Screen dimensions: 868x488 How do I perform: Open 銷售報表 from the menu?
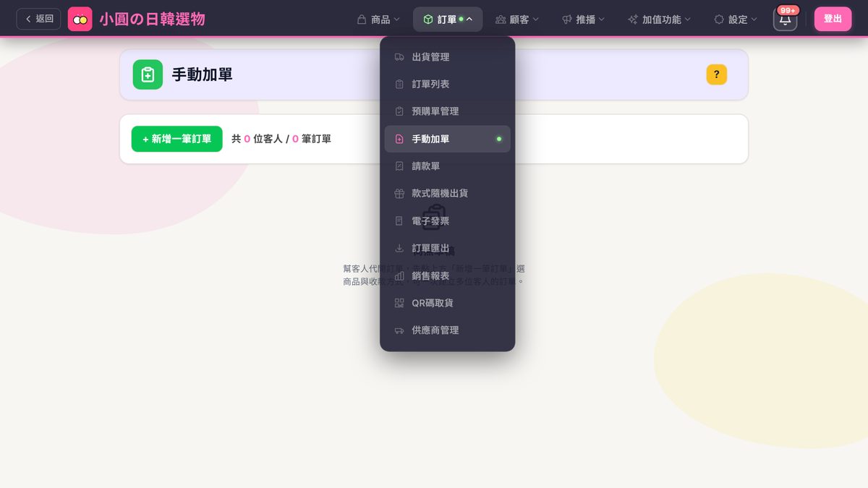point(447,276)
